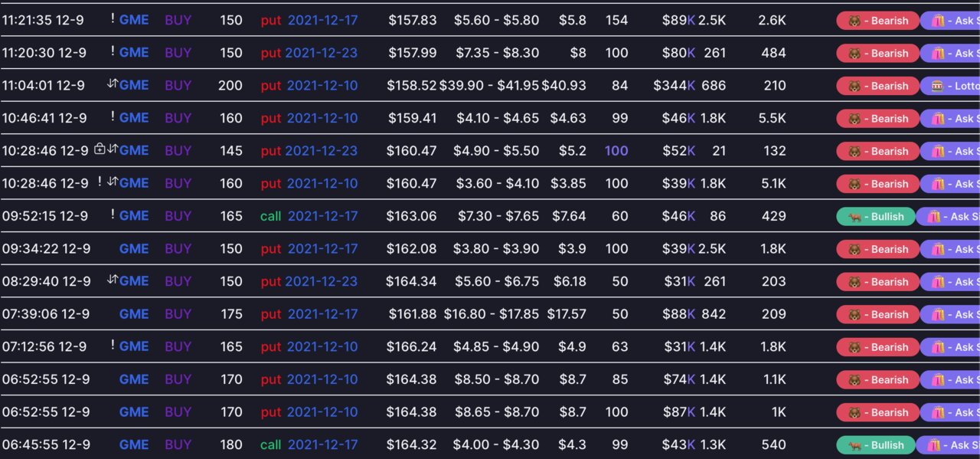Viewport: 980px width, 459px height.
Task: Click the swap arrows icon in the 10:28:46 160 strike row
Action: pyautogui.click(x=113, y=182)
